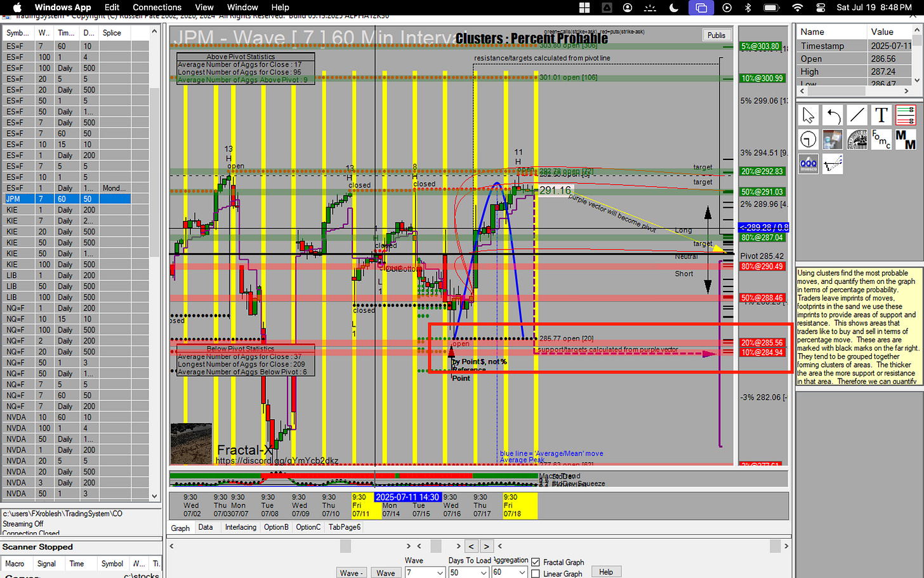Click the user account circle icon
Viewport: 924px width, 578px height.
tap(628, 8)
